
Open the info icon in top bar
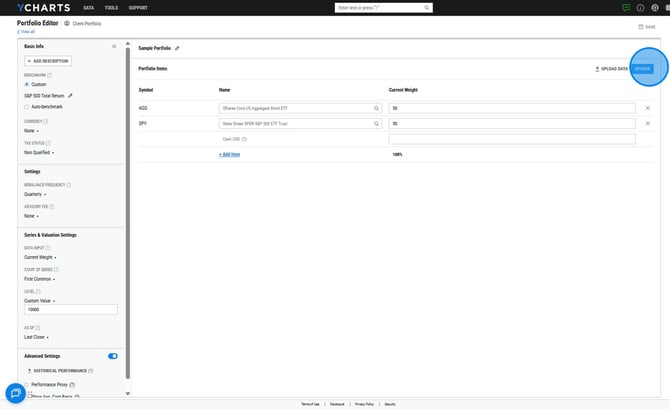(x=640, y=8)
